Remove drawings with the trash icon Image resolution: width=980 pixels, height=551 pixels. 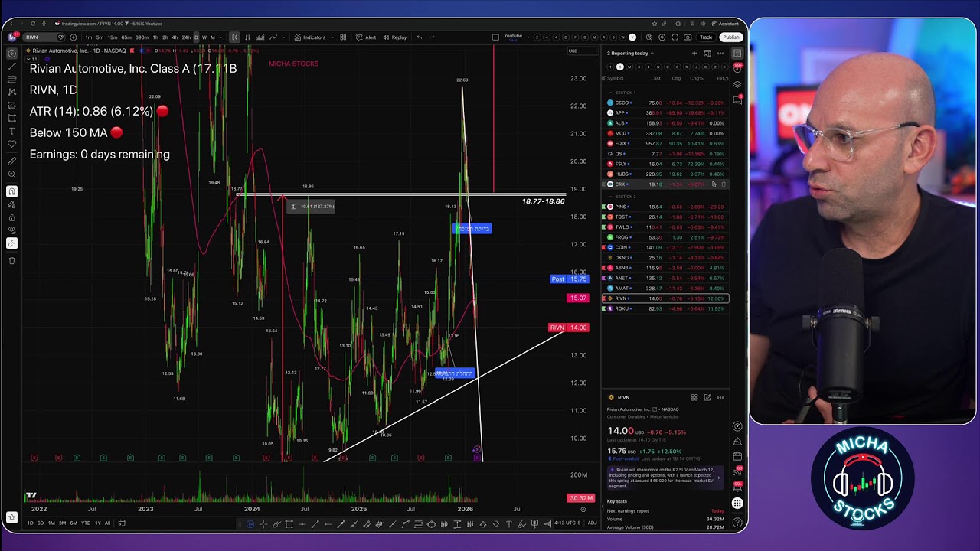11,261
